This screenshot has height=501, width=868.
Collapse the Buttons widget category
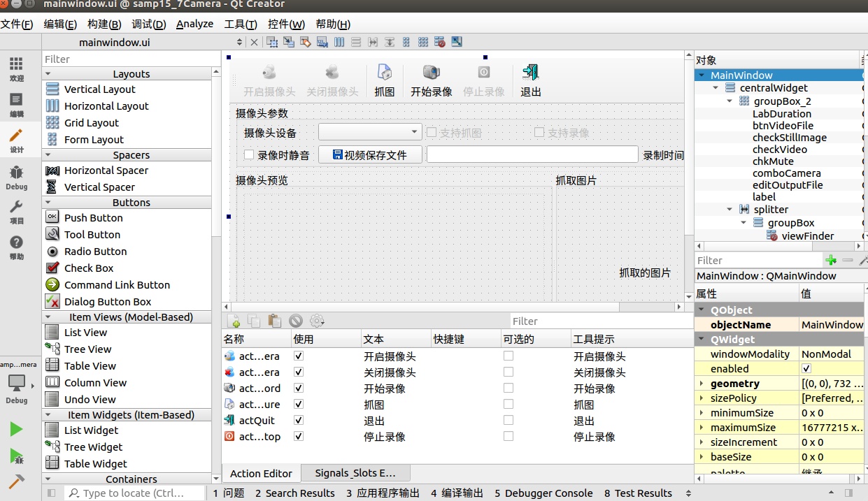pos(49,202)
